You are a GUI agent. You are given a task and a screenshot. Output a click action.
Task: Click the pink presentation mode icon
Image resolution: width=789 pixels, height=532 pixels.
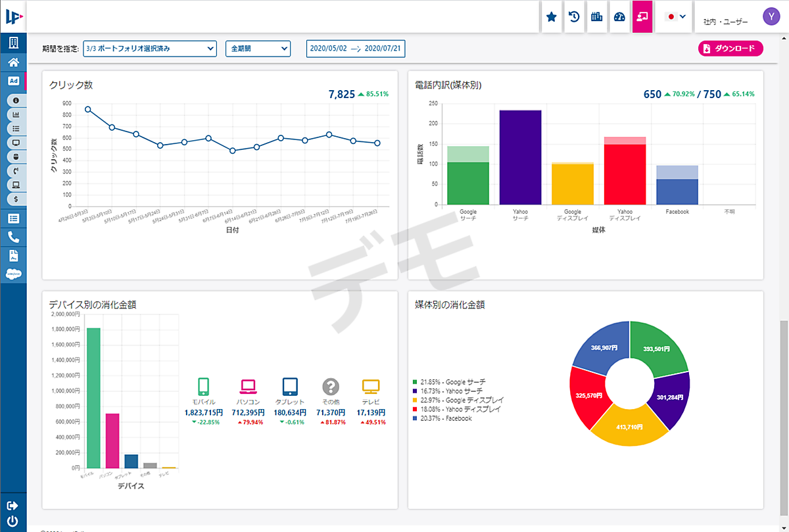(x=642, y=17)
